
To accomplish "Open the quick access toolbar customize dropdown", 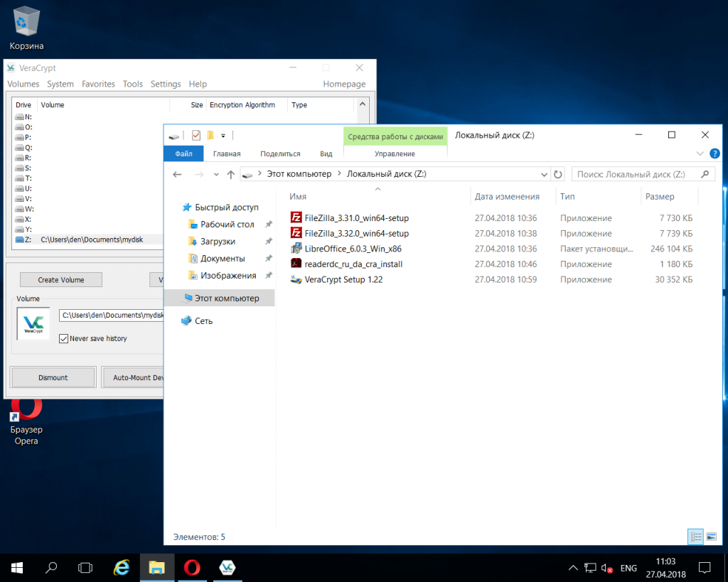I will click(223, 136).
